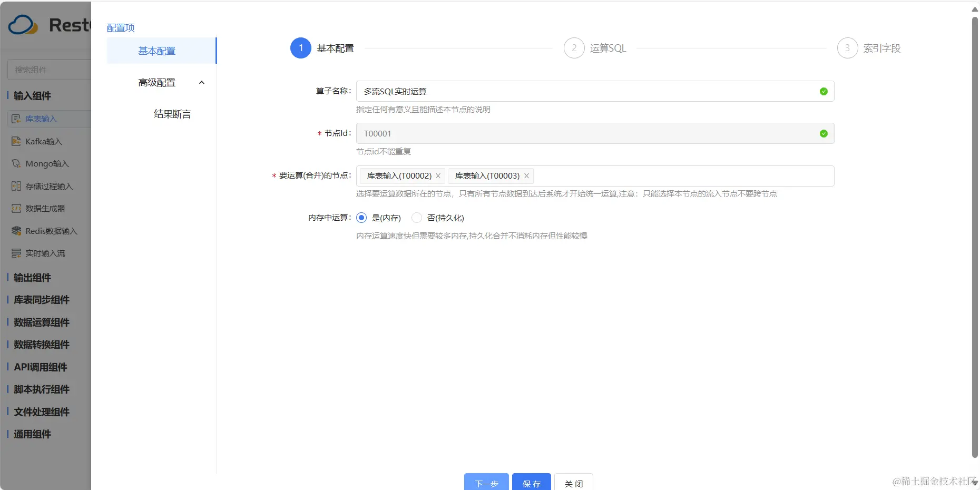Click the 实时输入流 sidebar item text
The width and height of the screenshot is (980, 490).
45,253
